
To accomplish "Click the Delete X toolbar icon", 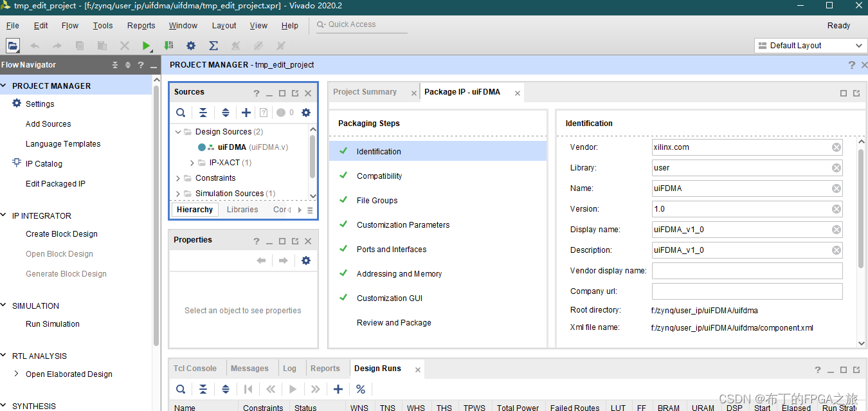I will tap(125, 46).
